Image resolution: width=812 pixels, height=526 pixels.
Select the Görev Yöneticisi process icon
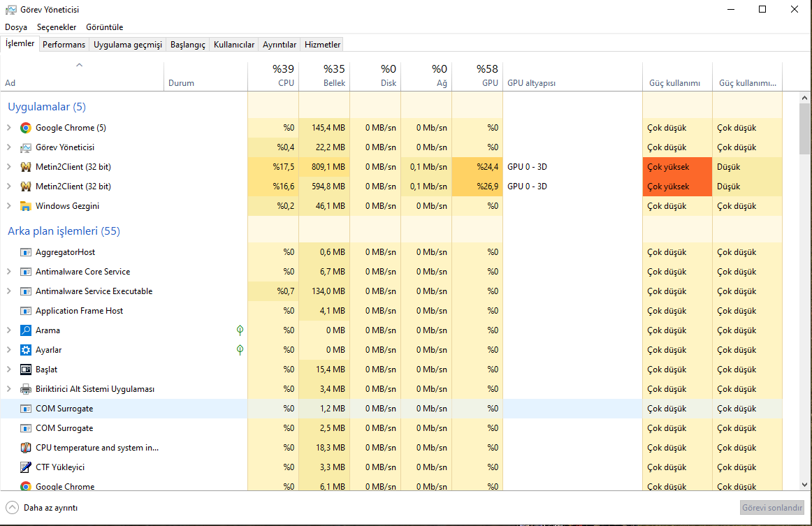(x=26, y=147)
